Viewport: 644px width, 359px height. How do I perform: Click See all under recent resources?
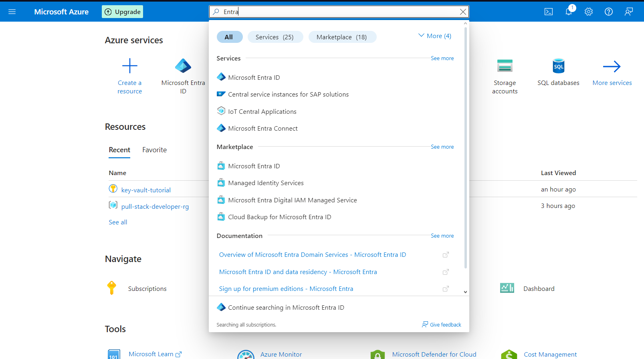118,222
